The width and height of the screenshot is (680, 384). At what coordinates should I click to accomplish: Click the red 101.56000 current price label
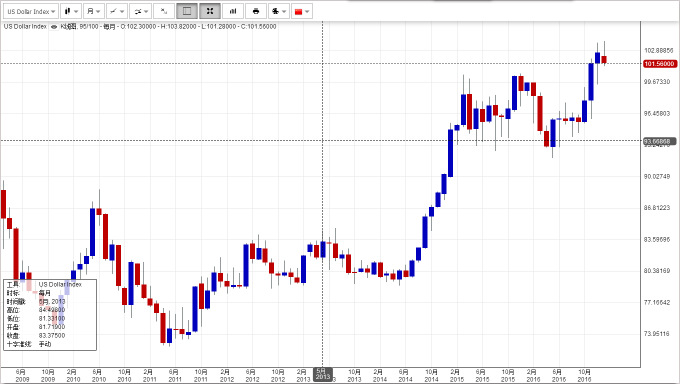[659, 64]
